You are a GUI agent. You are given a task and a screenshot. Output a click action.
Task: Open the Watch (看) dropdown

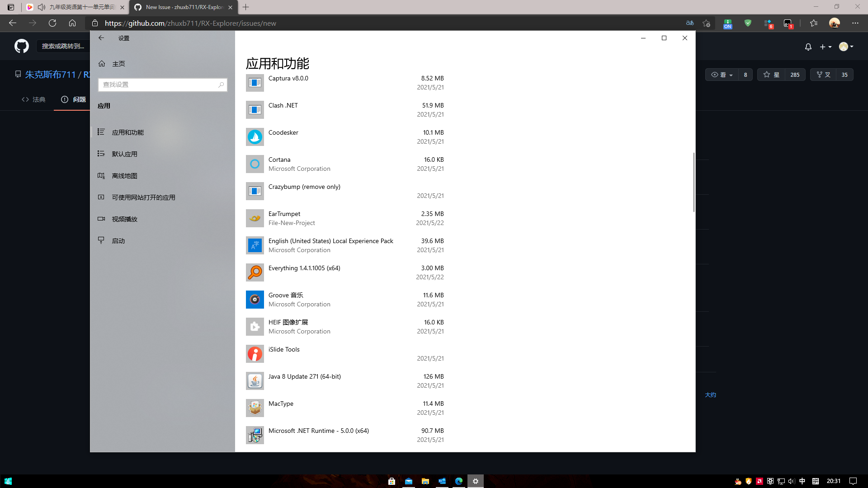pos(722,75)
